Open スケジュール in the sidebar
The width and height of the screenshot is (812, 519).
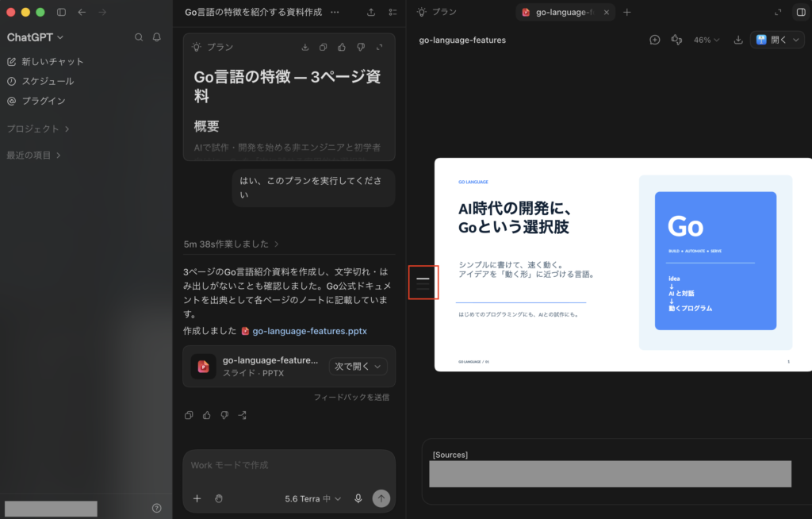[40, 82]
